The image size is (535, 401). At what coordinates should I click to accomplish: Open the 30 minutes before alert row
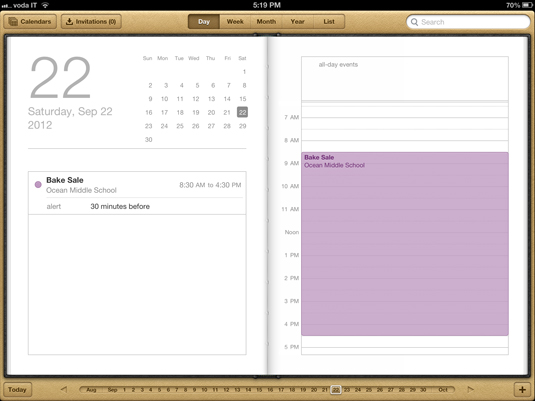pos(137,206)
